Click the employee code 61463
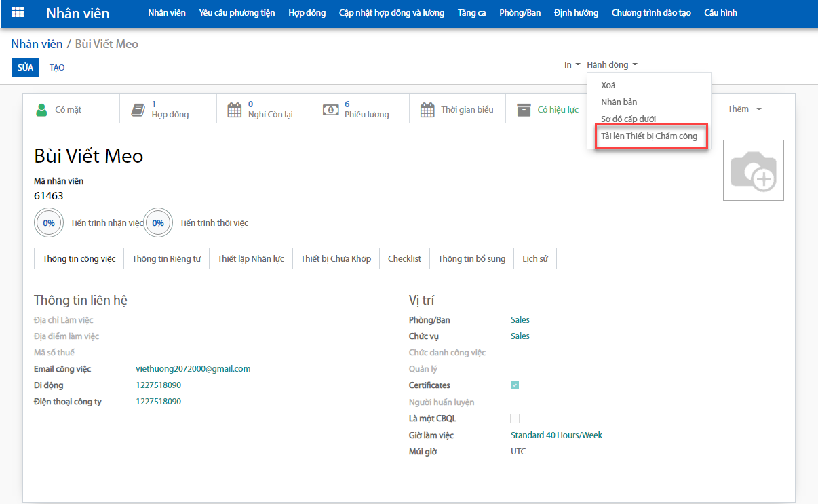 49,196
